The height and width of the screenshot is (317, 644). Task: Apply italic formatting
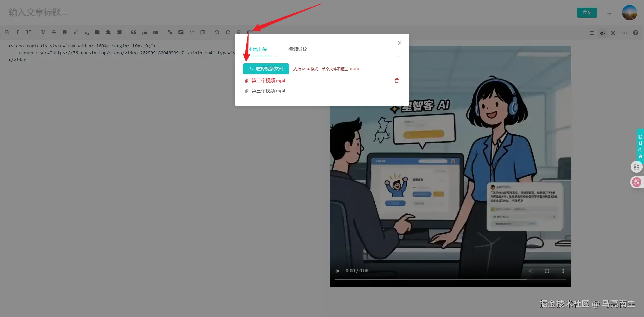coord(17,33)
